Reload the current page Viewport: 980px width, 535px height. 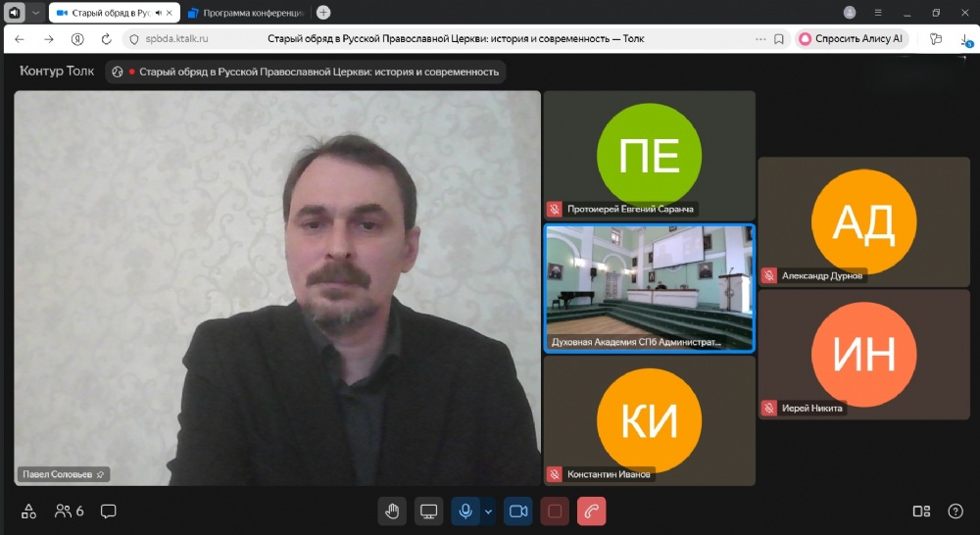pyautogui.click(x=106, y=39)
